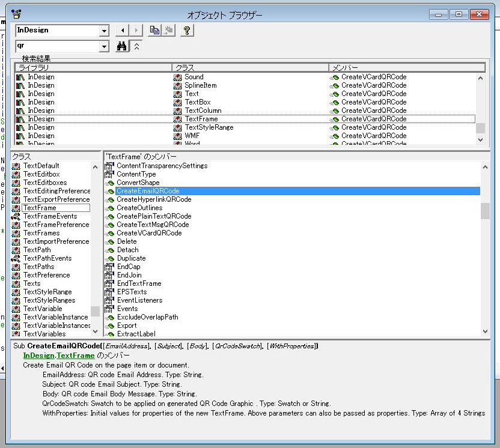Screen dimensions: 500x448
Task: Select the CreateTextMsgQRCode member
Action: [x=153, y=225]
